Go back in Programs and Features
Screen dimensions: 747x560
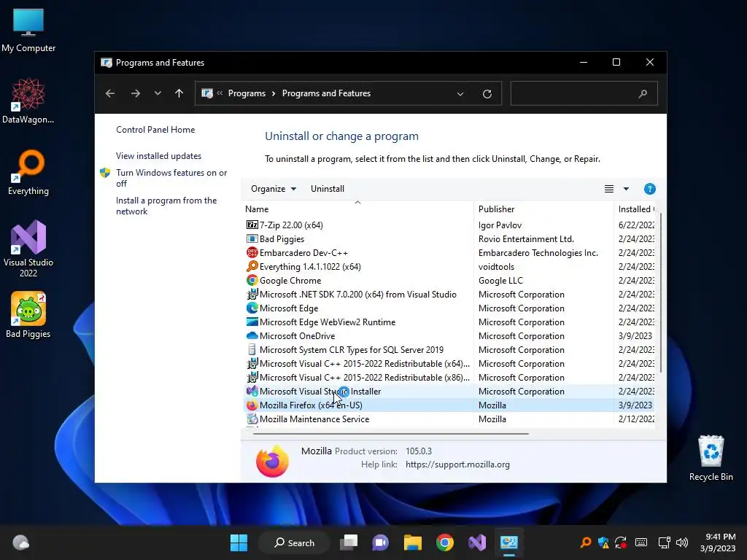pyautogui.click(x=110, y=93)
